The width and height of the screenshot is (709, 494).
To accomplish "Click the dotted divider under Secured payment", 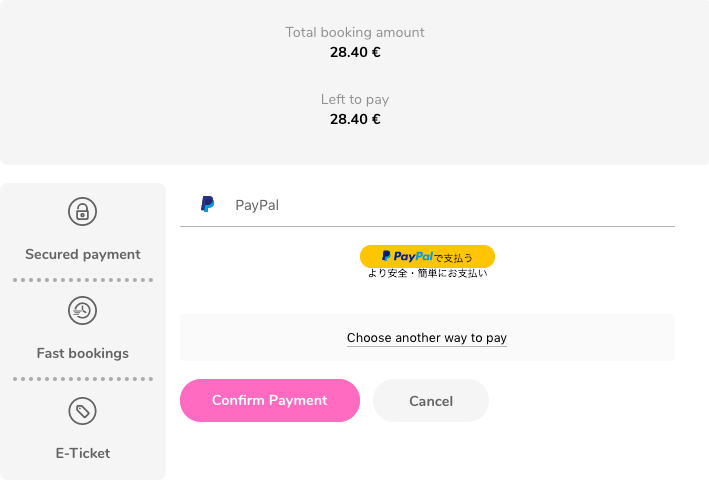I will [x=83, y=280].
